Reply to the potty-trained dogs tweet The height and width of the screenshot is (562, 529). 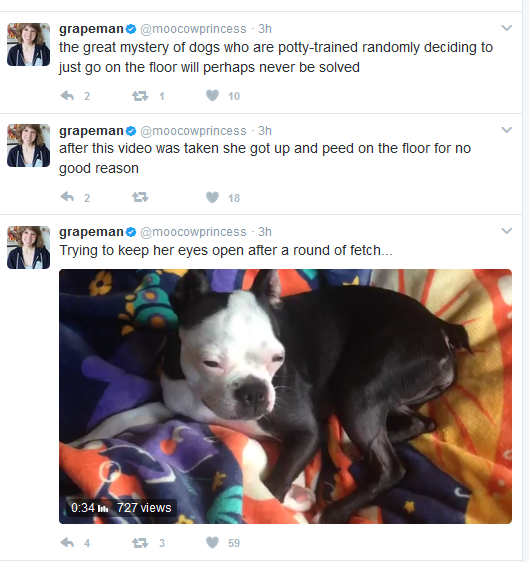(67, 96)
